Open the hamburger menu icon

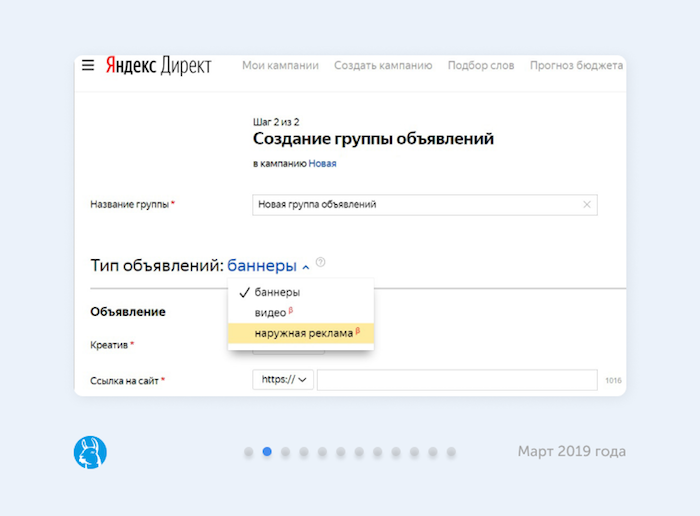tap(88, 65)
